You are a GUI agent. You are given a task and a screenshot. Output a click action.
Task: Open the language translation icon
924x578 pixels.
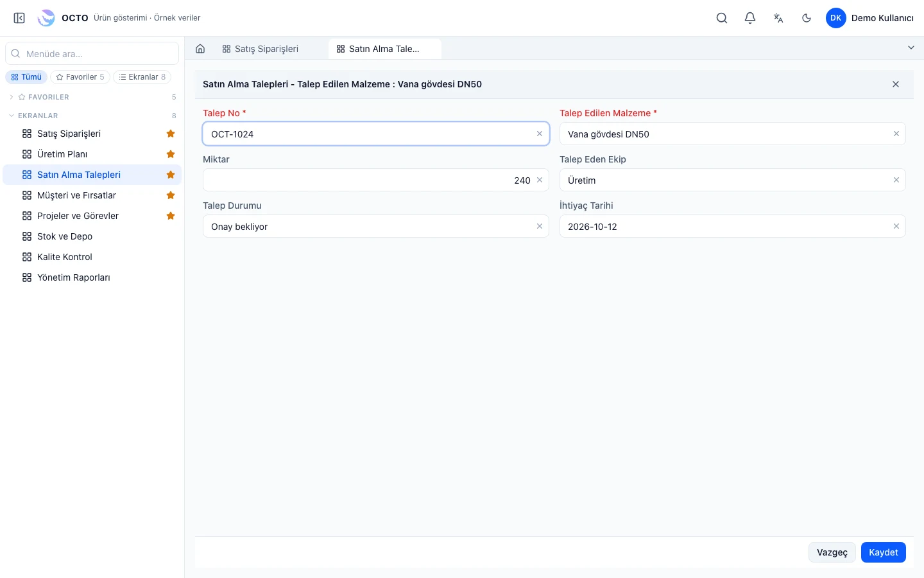click(778, 18)
